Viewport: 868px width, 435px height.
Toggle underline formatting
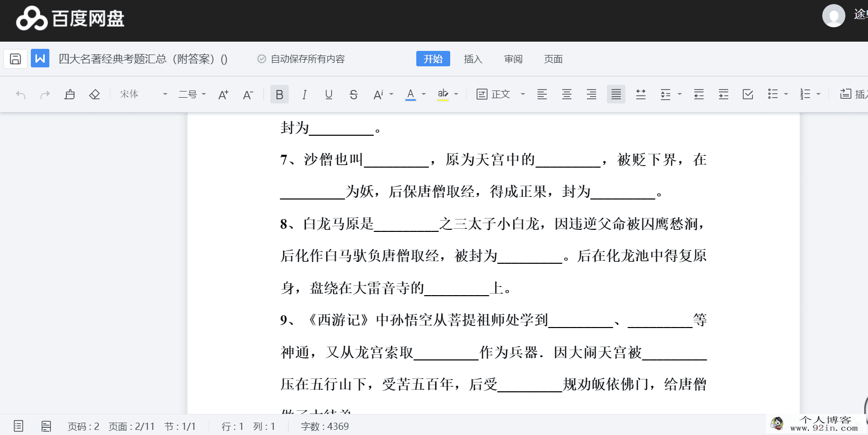pyautogui.click(x=329, y=95)
